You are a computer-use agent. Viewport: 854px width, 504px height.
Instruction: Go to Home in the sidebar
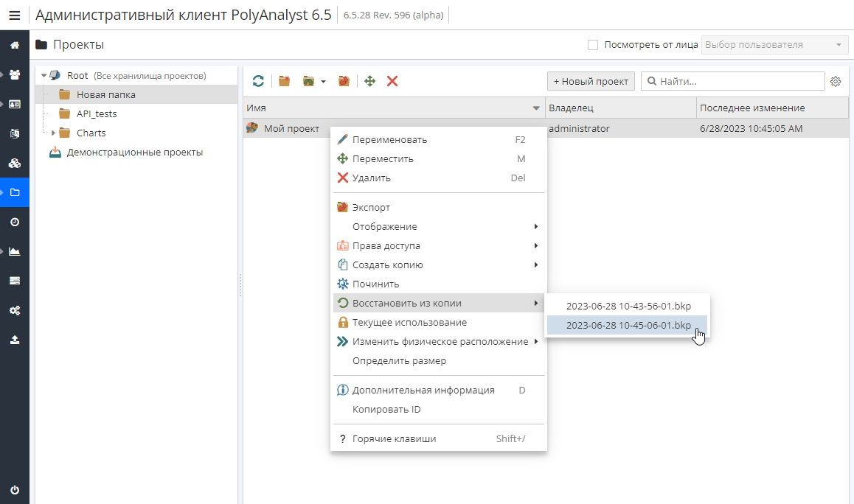click(x=15, y=45)
